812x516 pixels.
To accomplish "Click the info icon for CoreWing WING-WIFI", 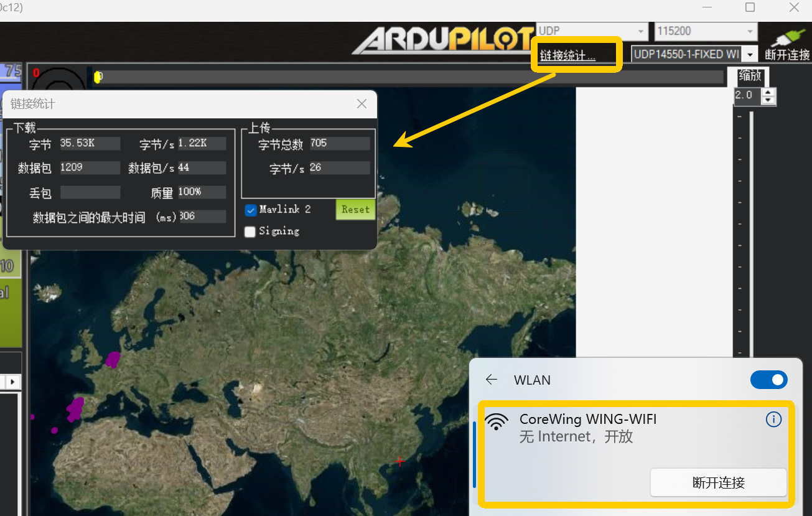I will [x=773, y=420].
